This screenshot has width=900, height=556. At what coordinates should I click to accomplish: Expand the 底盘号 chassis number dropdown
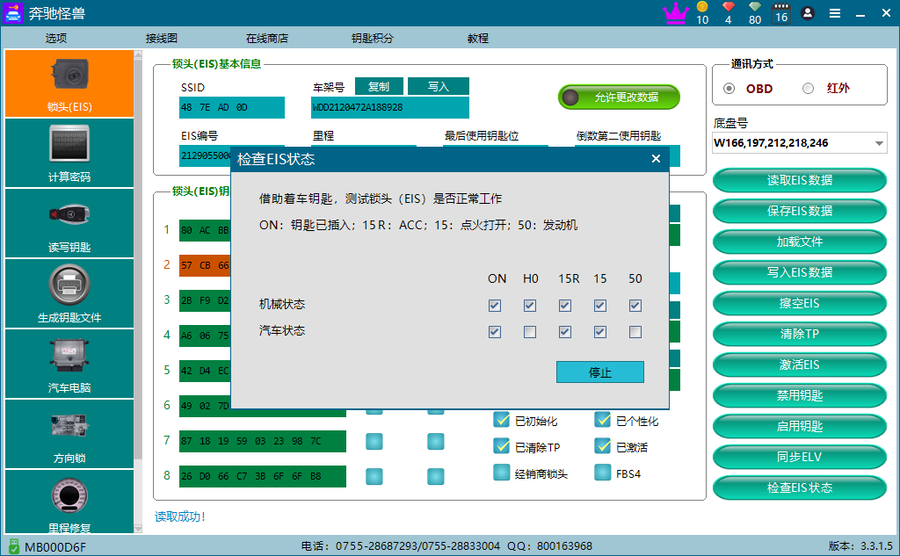coord(879,143)
